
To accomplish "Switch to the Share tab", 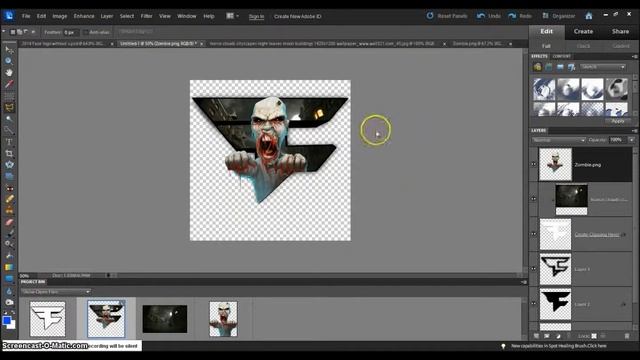I will click(x=620, y=31).
